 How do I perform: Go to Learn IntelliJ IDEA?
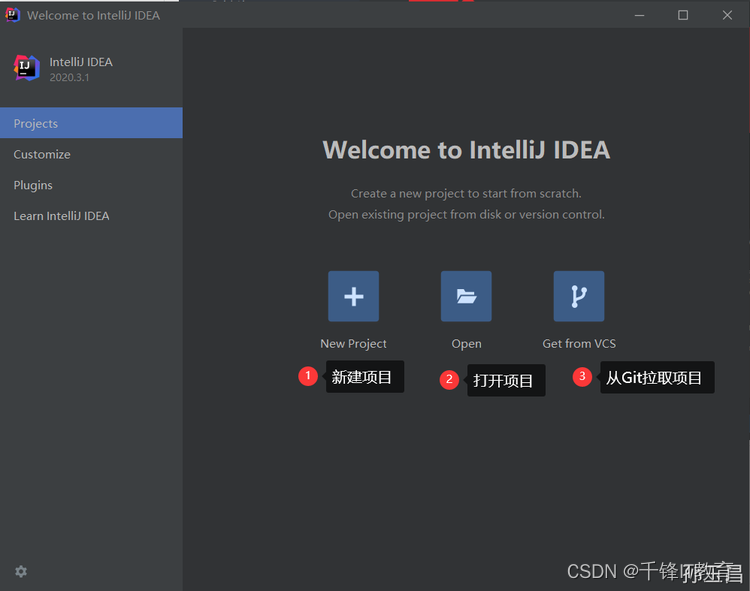[x=91, y=216]
